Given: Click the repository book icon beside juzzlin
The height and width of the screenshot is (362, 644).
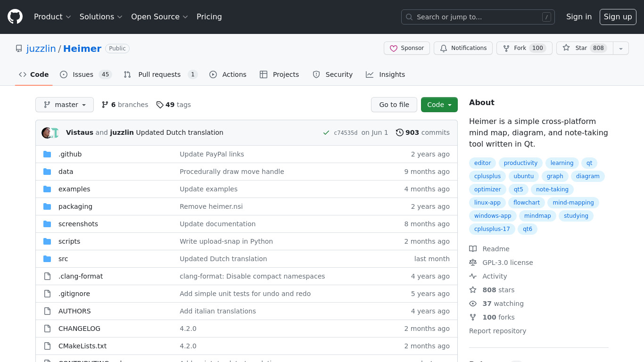Looking at the screenshot, I should (x=19, y=49).
